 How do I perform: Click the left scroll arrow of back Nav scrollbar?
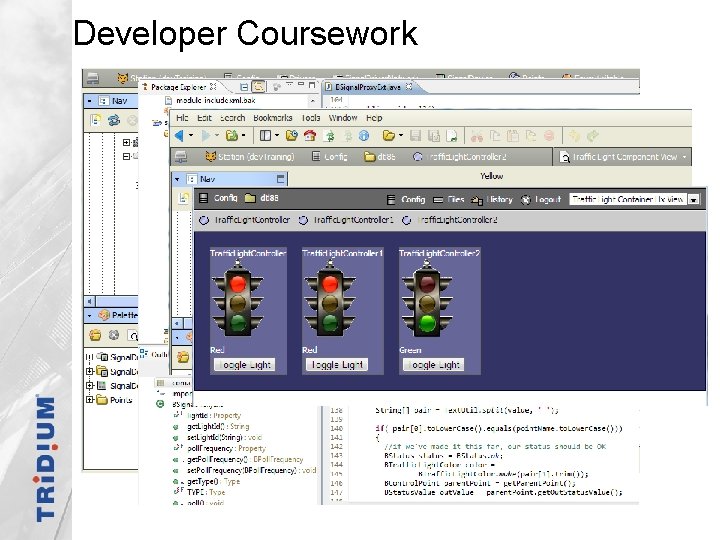pyautogui.click(x=90, y=302)
